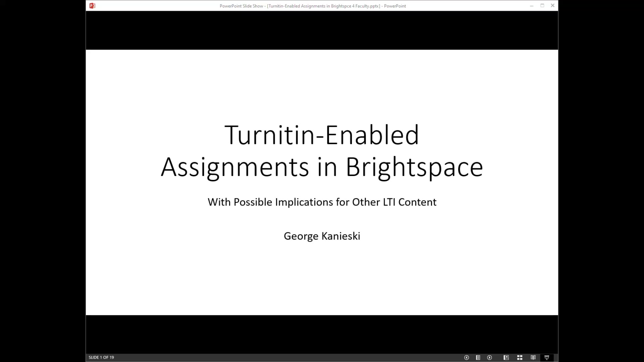Select the Slide Show view icon
This screenshot has height=362, width=644.
point(547,358)
